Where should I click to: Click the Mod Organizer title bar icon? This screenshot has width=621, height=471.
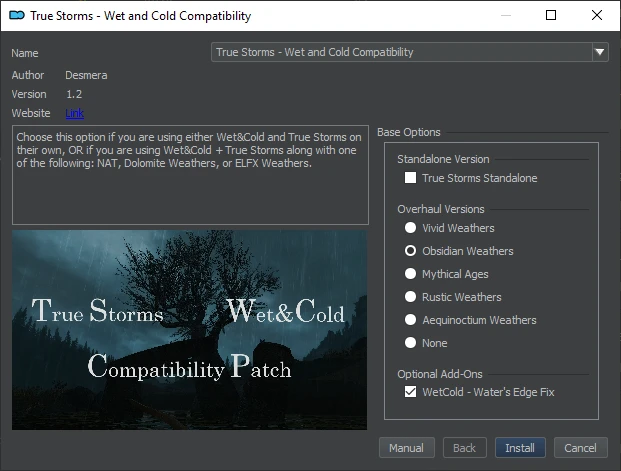click(17, 15)
